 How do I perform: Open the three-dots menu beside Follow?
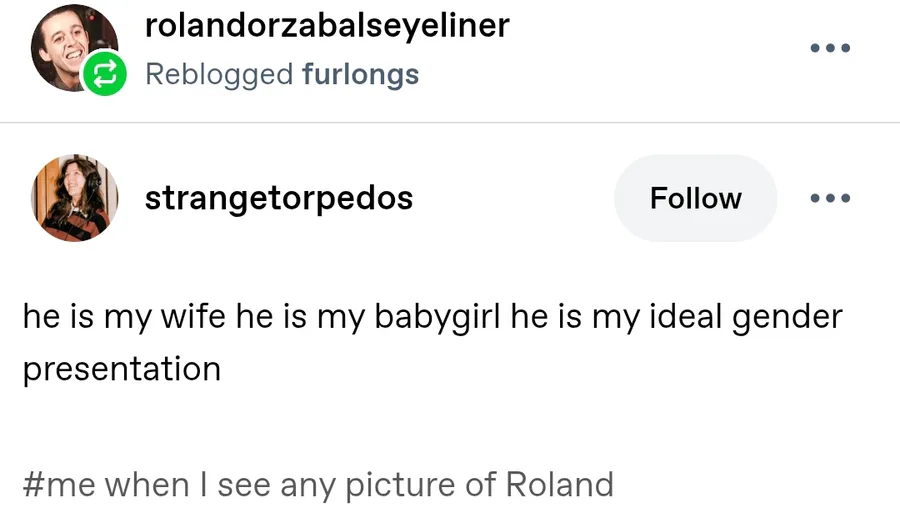click(830, 198)
